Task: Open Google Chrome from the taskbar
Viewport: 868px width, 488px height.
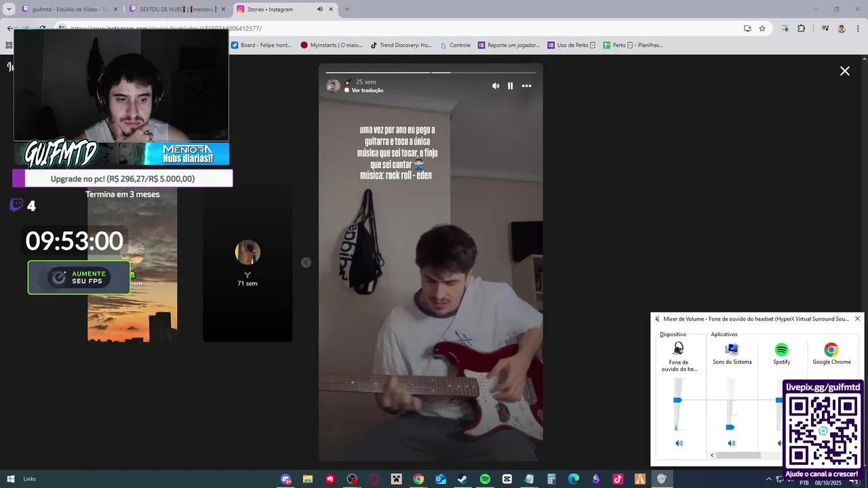Action: 418,479
